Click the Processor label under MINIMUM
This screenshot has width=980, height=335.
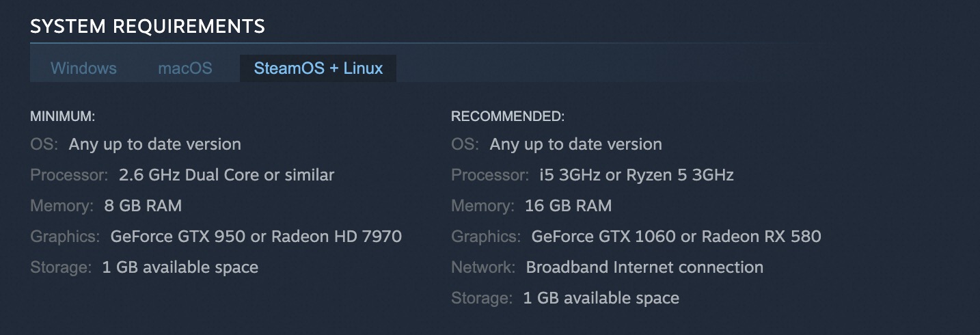[69, 175]
